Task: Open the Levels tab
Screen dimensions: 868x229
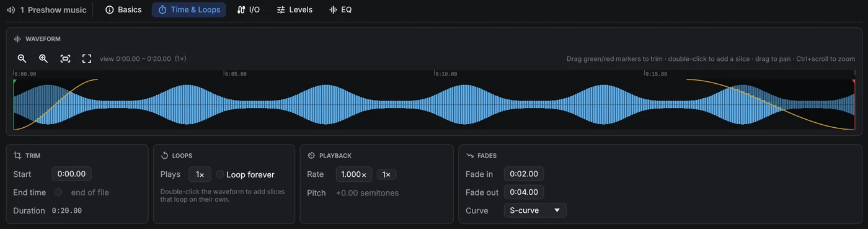Action: (x=294, y=9)
